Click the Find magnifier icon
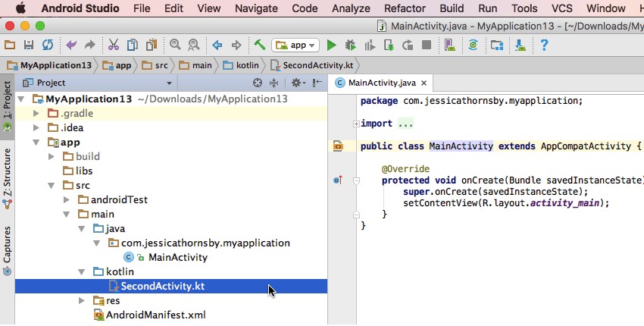The image size is (644, 326). pyautogui.click(x=175, y=45)
